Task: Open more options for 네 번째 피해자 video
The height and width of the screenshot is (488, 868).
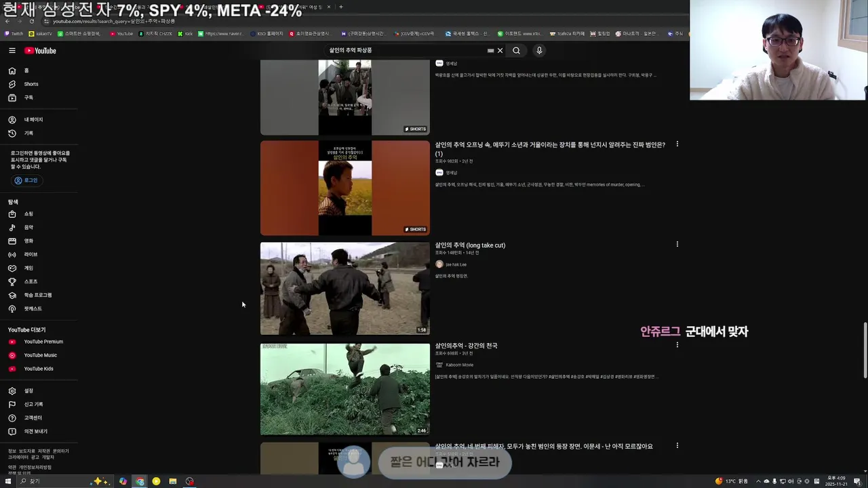Action: tap(677, 446)
